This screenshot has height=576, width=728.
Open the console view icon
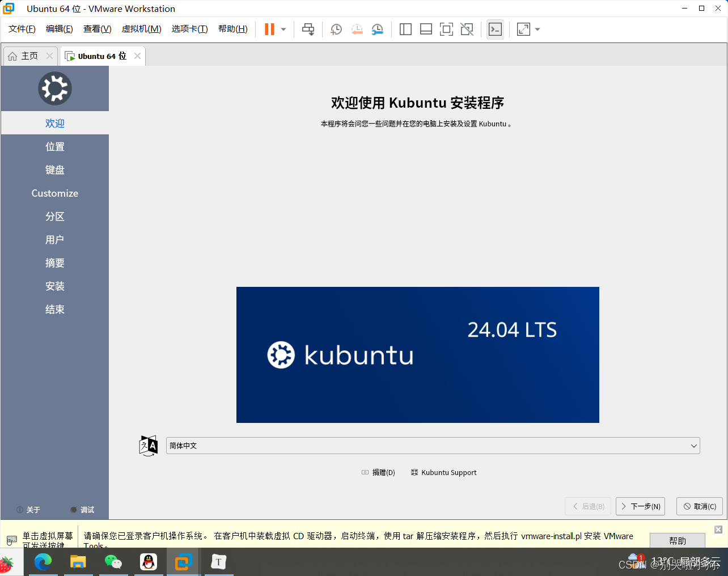tap(495, 29)
